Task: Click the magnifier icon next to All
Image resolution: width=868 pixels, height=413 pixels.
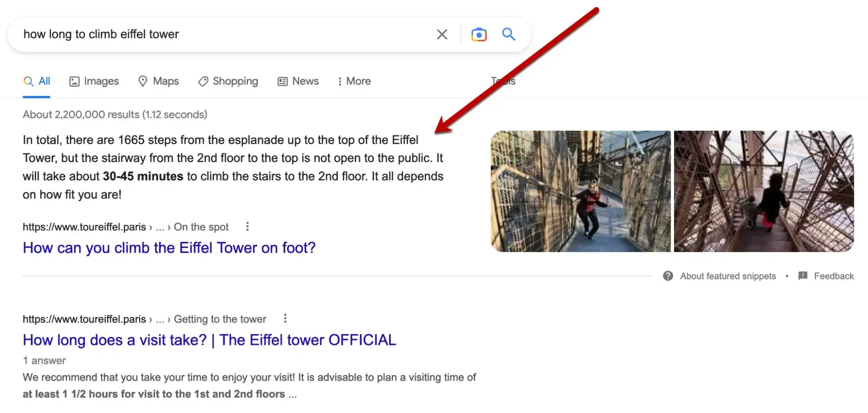Action: [29, 81]
